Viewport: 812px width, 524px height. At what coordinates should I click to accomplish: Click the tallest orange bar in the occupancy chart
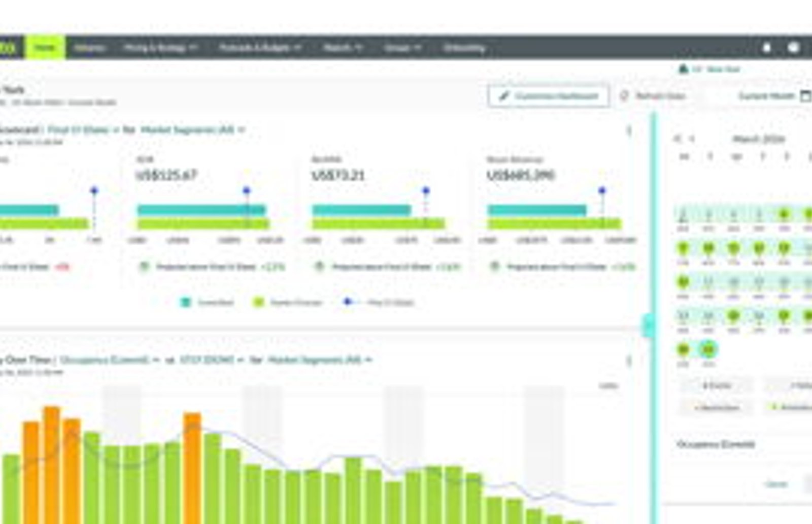51,465
